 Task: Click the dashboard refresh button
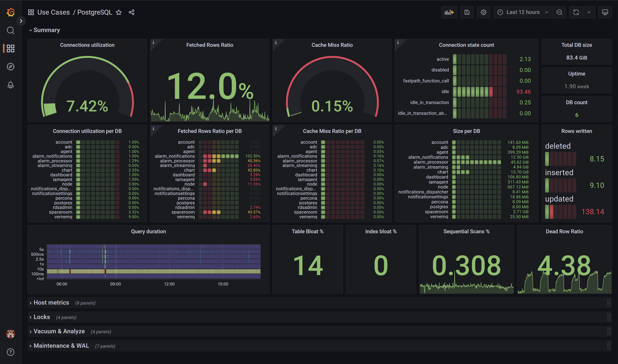pyautogui.click(x=576, y=12)
